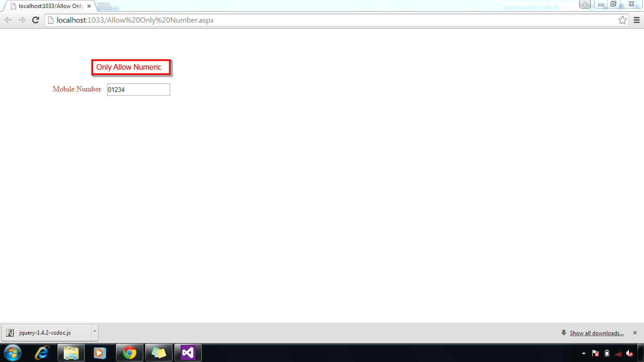Viewport: 644px width, 362px height.
Task: Click the Windows Start button
Action: (11, 352)
